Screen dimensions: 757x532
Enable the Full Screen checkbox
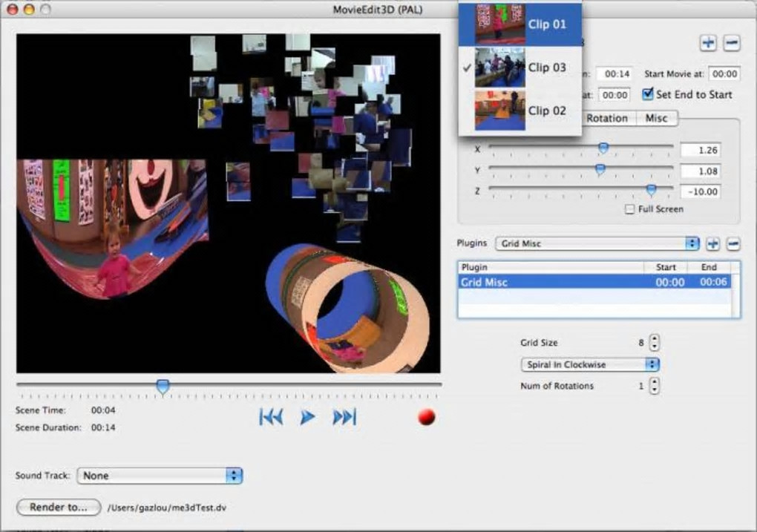tap(630, 209)
